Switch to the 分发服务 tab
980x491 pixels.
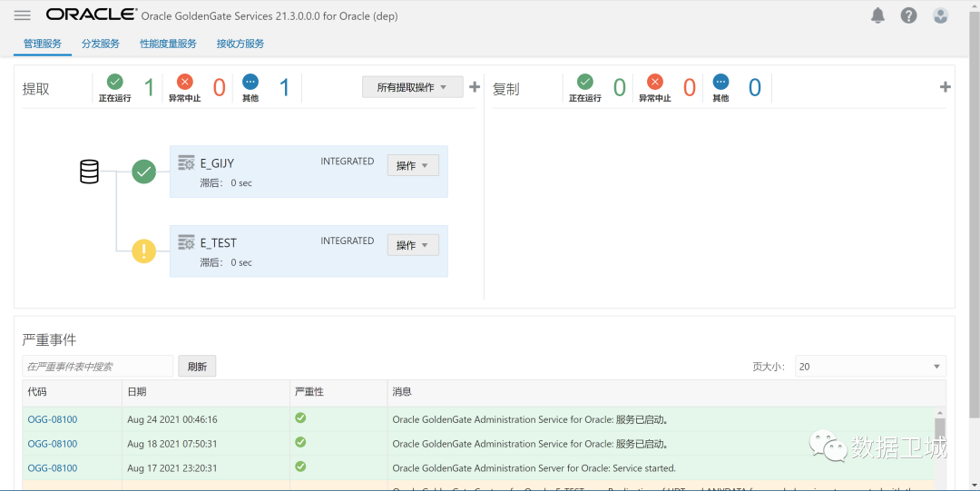[101, 44]
